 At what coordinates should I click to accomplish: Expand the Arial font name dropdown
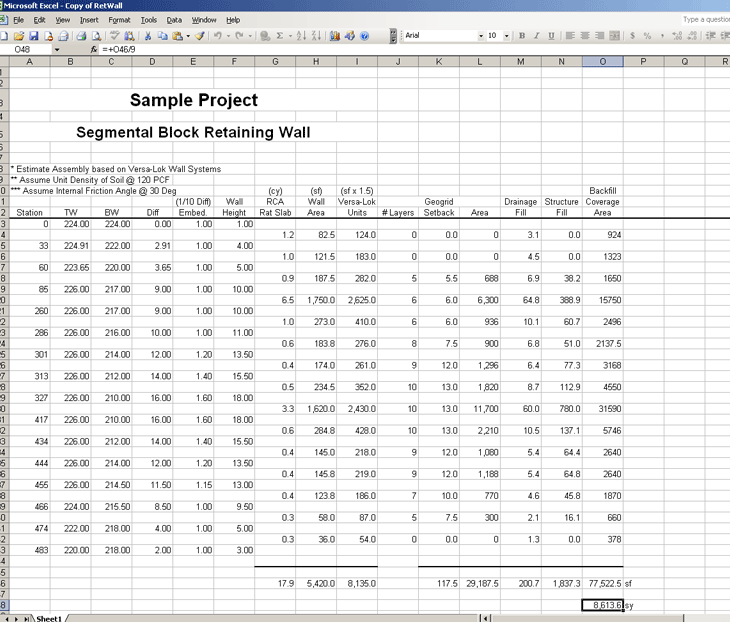(480, 36)
